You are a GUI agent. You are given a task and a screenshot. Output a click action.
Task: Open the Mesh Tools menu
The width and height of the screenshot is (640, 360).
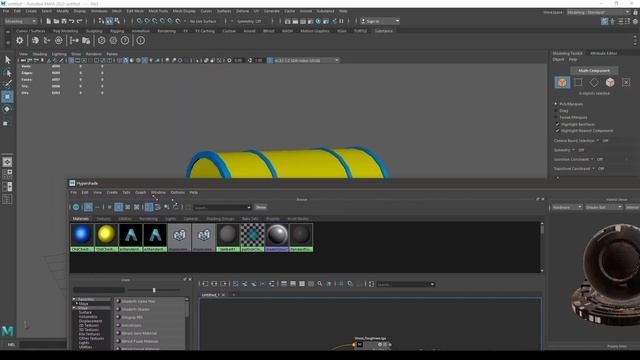click(x=158, y=11)
